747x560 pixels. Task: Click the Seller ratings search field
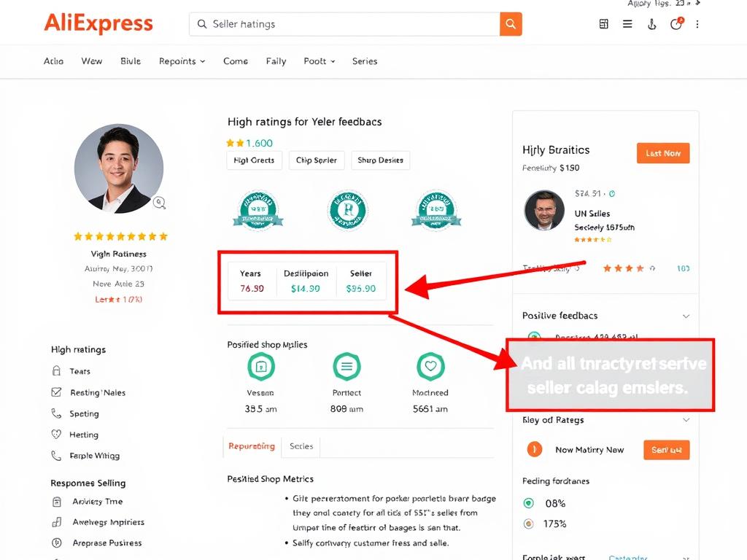pyautogui.click(x=344, y=24)
